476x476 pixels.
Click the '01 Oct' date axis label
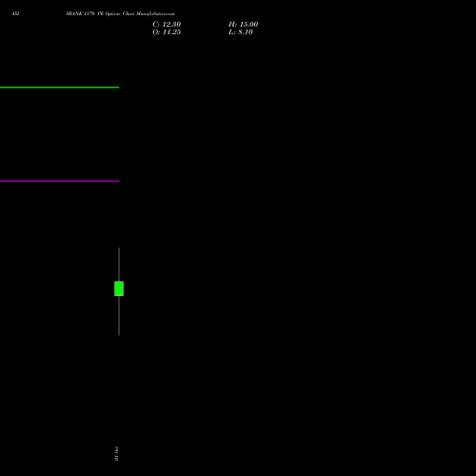click(x=116, y=453)
